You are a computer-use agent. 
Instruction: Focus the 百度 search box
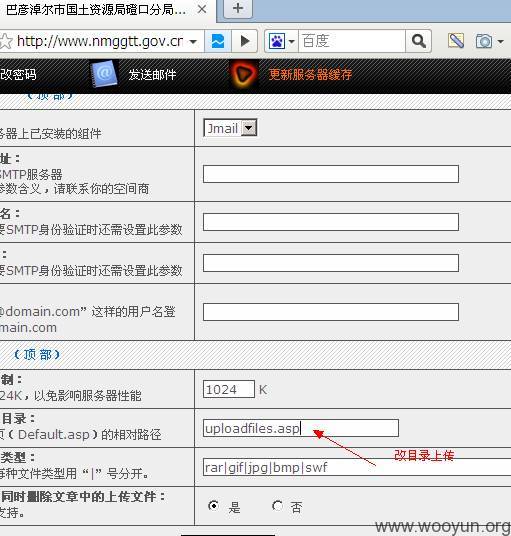(x=352, y=41)
